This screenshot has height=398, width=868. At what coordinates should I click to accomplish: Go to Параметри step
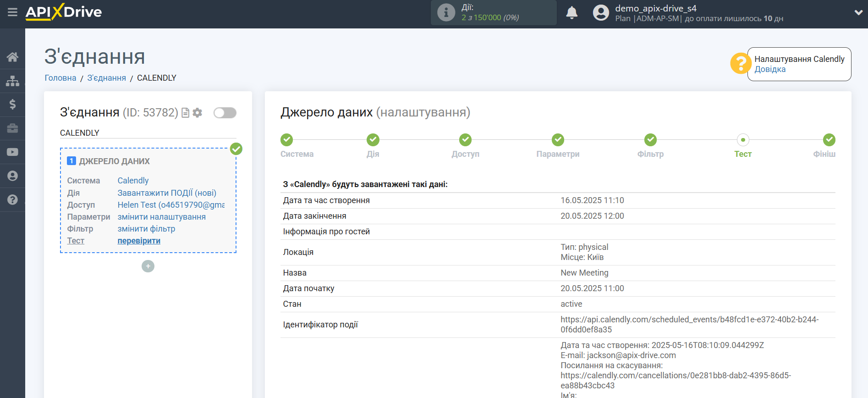coord(558,140)
